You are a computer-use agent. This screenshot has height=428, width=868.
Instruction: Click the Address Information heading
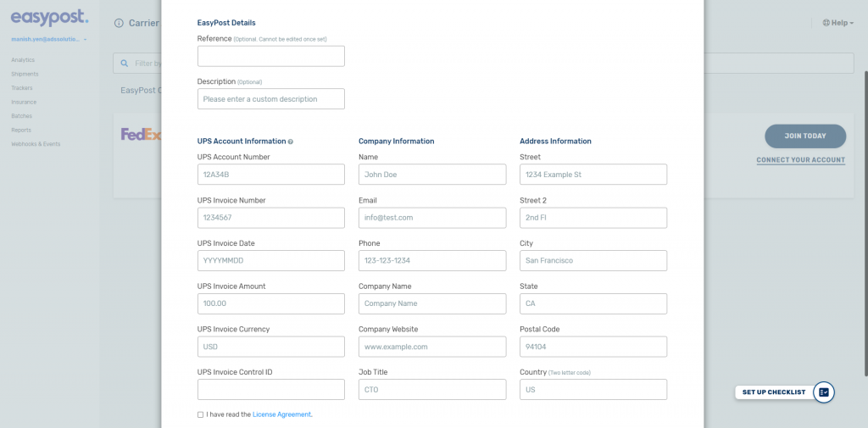point(556,142)
